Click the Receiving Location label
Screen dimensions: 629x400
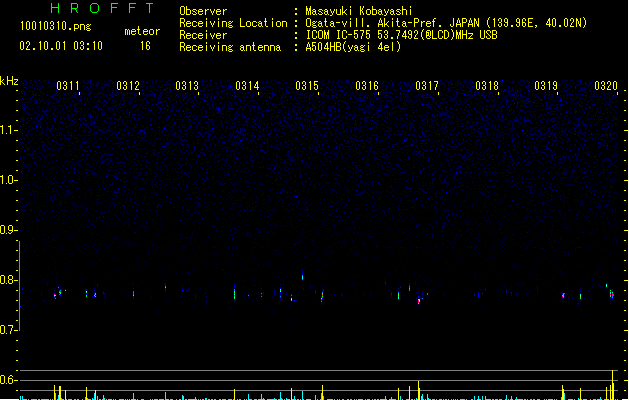point(233,23)
